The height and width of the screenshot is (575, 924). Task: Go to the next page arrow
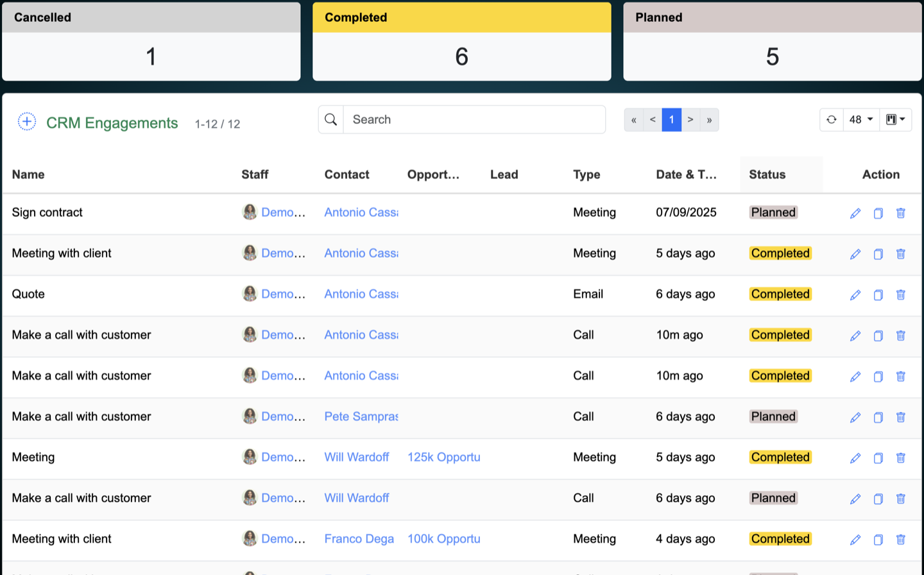pos(690,120)
